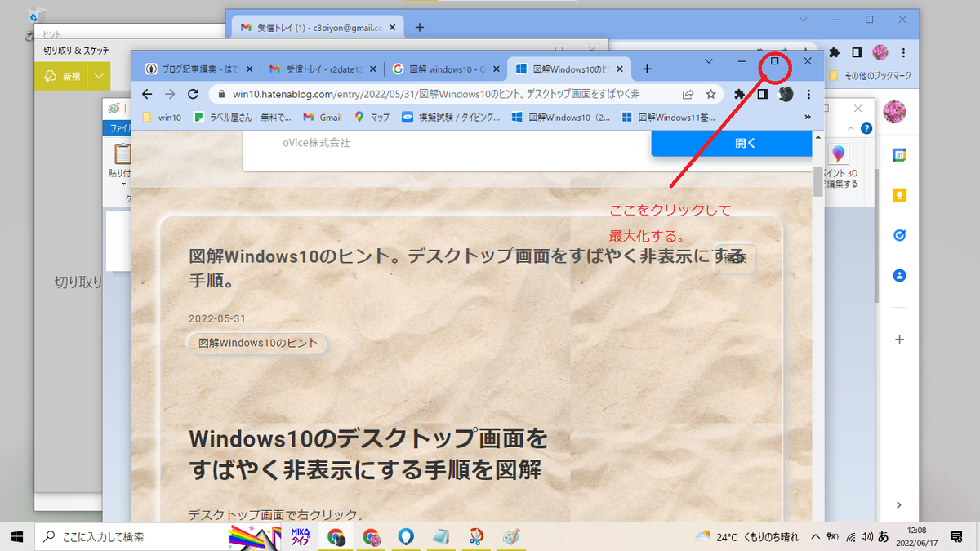Show hidden bookmarks with the » chevron
The width and height of the screenshot is (980, 551).
click(808, 118)
